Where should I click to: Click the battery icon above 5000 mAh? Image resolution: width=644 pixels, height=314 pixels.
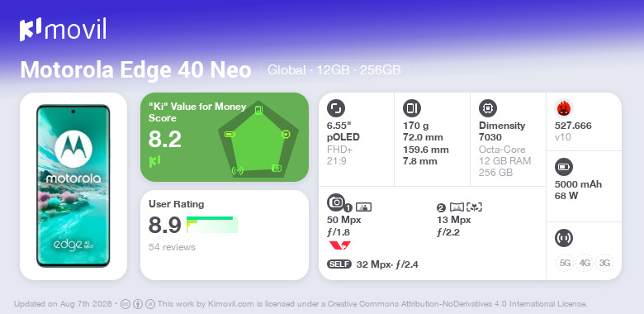point(563,167)
